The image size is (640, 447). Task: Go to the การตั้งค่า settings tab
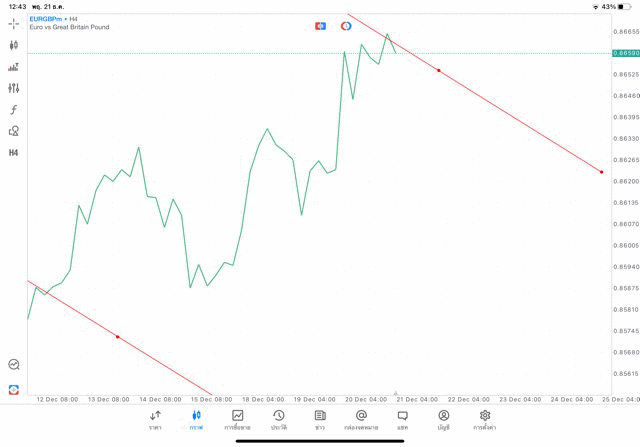[x=485, y=420]
